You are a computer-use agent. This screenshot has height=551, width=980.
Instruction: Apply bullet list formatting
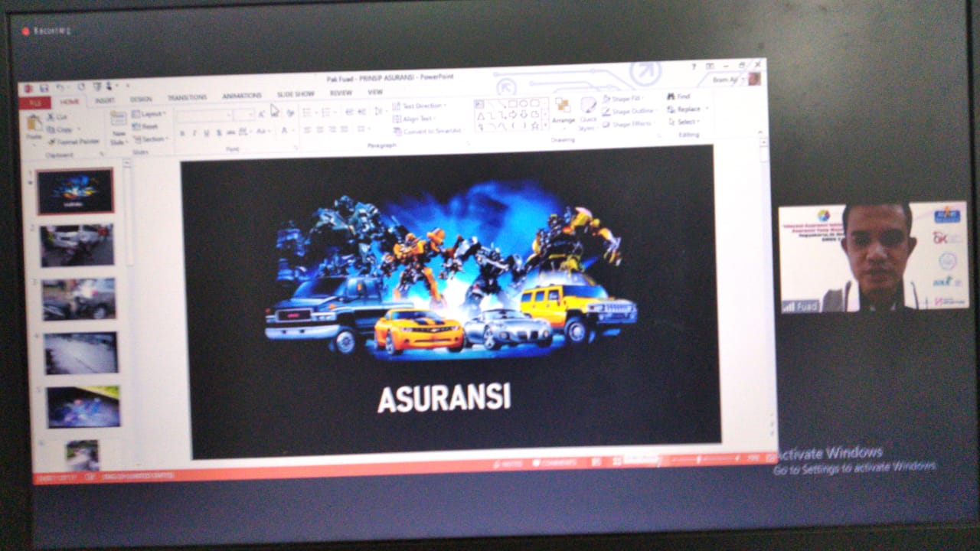click(308, 112)
